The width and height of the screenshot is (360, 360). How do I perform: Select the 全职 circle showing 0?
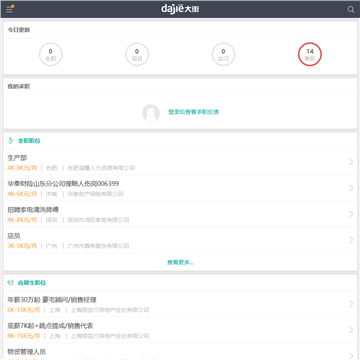pyautogui.click(x=51, y=54)
